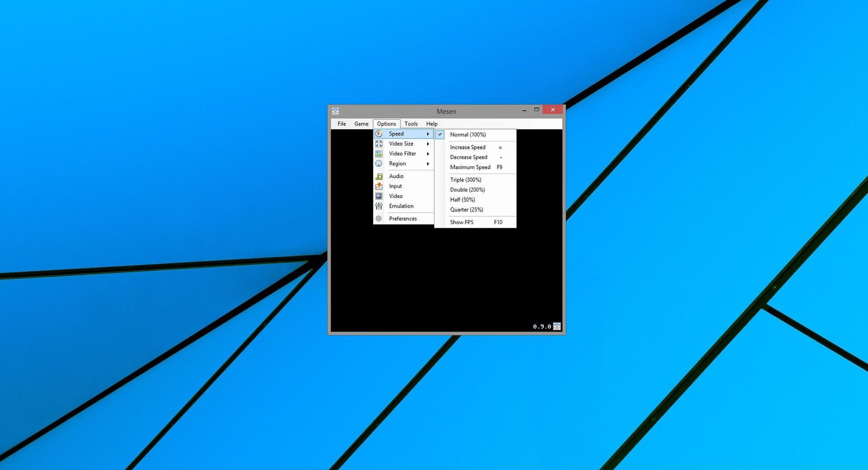
Task: Open Preferences via the gear icon
Action: (379, 218)
